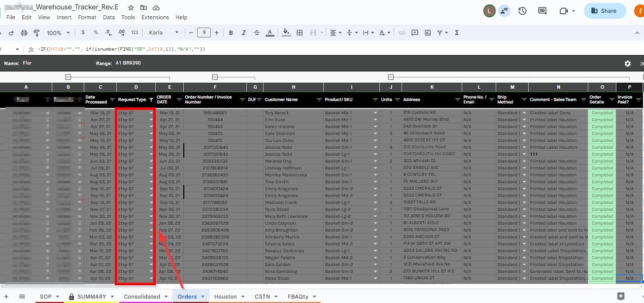644x303 pixels.
Task: Open the video meeting camera icon
Action: point(564,11)
